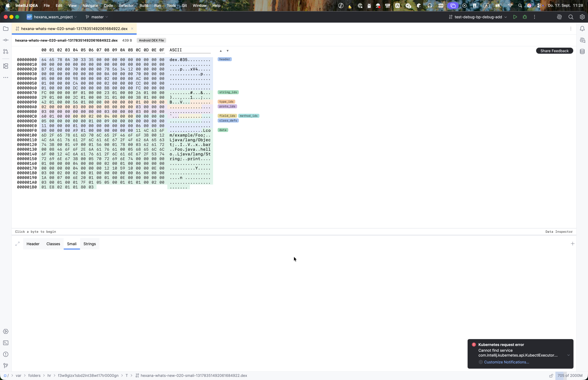Open the Commit tool window icon
Image resolution: width=588 pixels, height=380 pixels.
point(6,40)
